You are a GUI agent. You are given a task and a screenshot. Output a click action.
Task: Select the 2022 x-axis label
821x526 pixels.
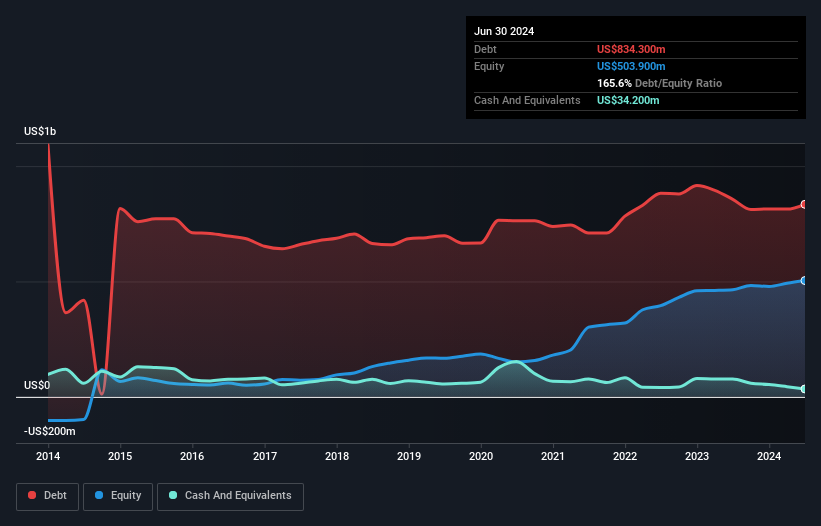click(625, 456)
